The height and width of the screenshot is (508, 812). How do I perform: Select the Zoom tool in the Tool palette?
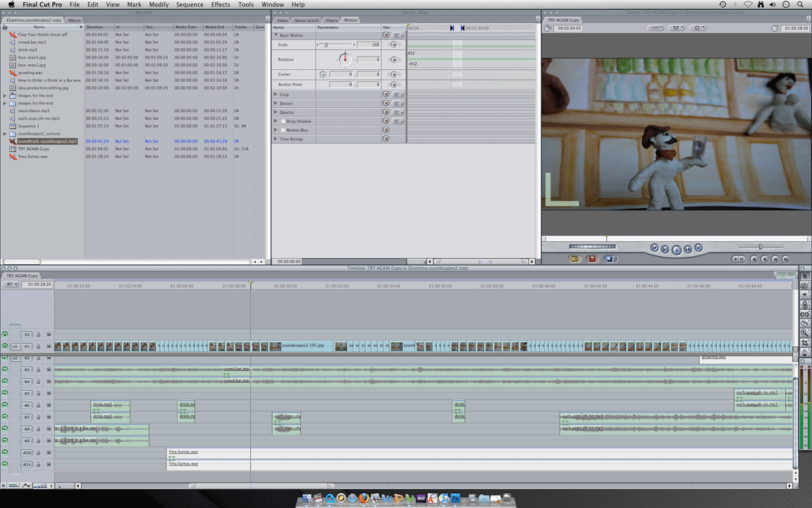(x=805, y=332)
